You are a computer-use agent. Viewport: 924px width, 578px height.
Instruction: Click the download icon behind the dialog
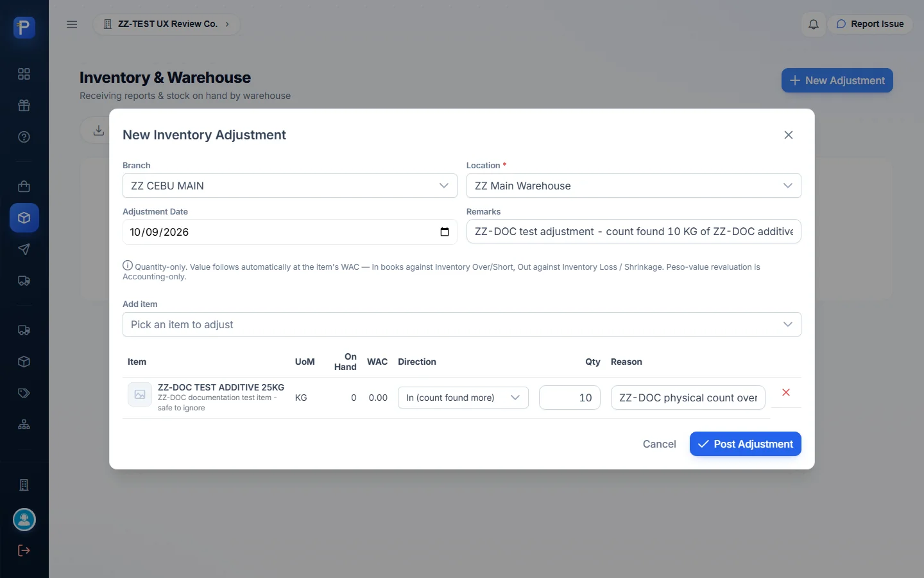[x=99, y=130]
